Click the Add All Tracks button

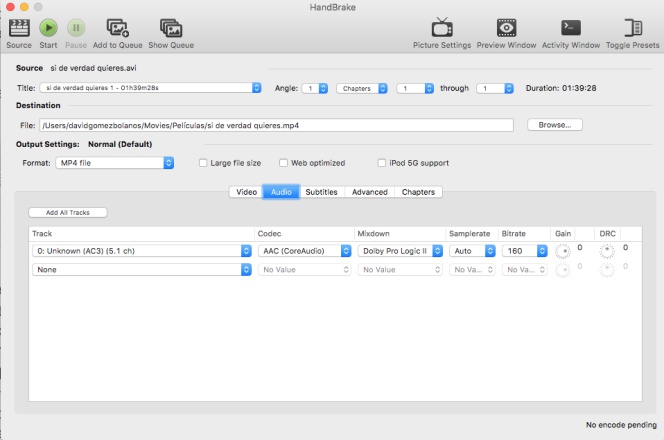(x=68, y=212)
